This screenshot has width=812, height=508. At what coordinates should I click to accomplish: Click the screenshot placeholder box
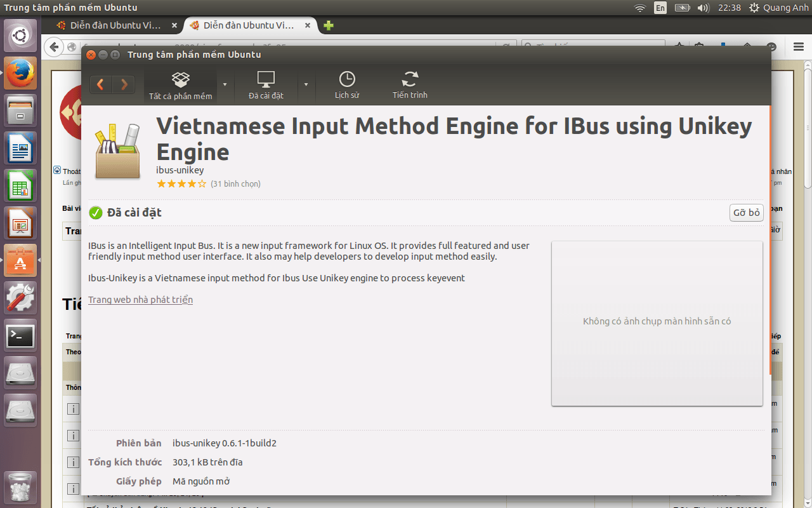click(657, 323)
